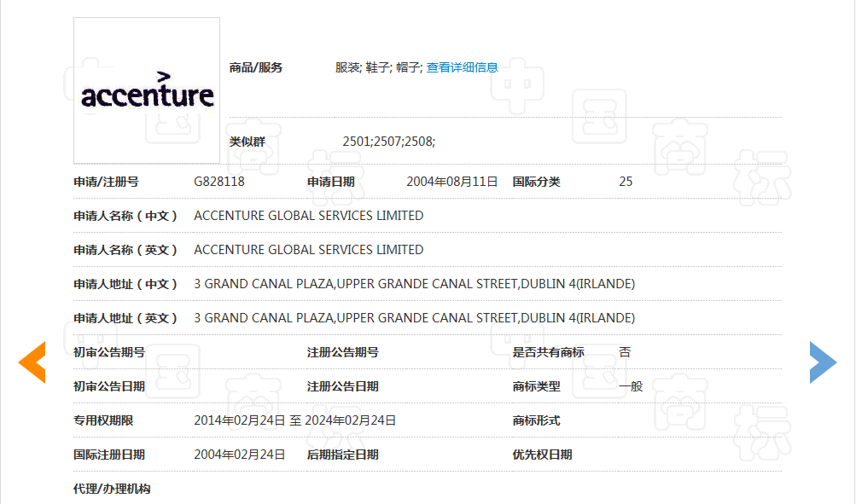
Task: Click the 商标形式 label
Action: [536, 421]
